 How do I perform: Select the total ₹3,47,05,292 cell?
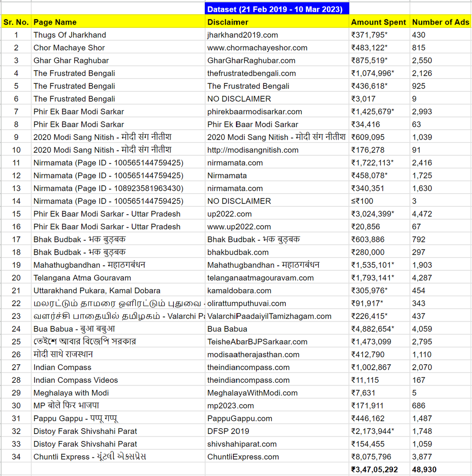tap(380, 469)
